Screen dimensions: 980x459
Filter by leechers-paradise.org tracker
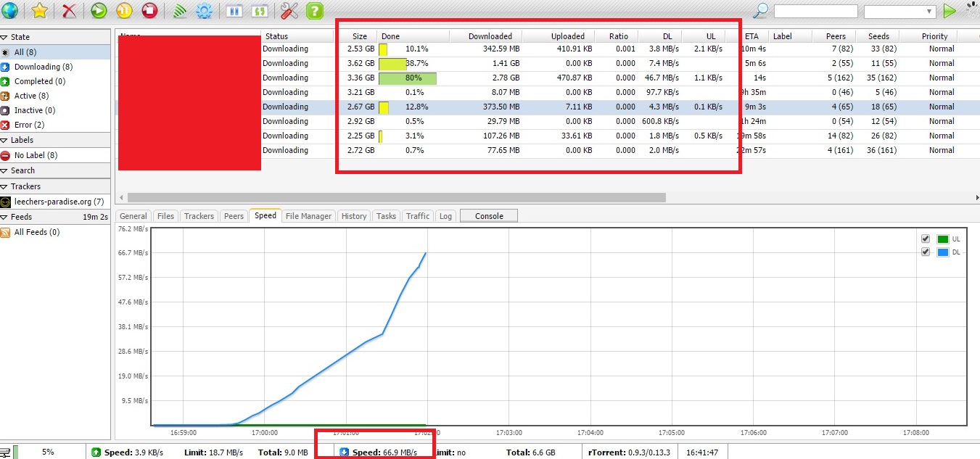55,202
